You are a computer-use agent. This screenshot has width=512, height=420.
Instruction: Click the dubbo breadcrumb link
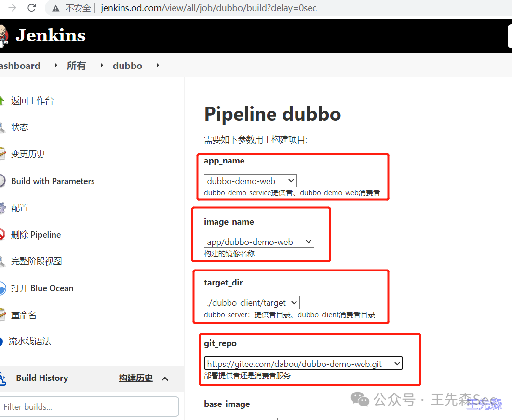pos(127,66)
